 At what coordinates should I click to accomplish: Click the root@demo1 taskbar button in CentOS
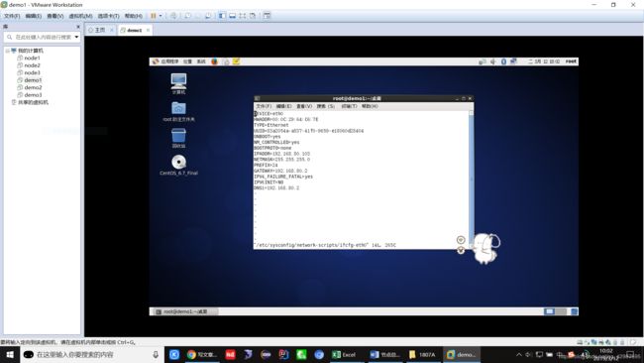[x=185, y=311]
